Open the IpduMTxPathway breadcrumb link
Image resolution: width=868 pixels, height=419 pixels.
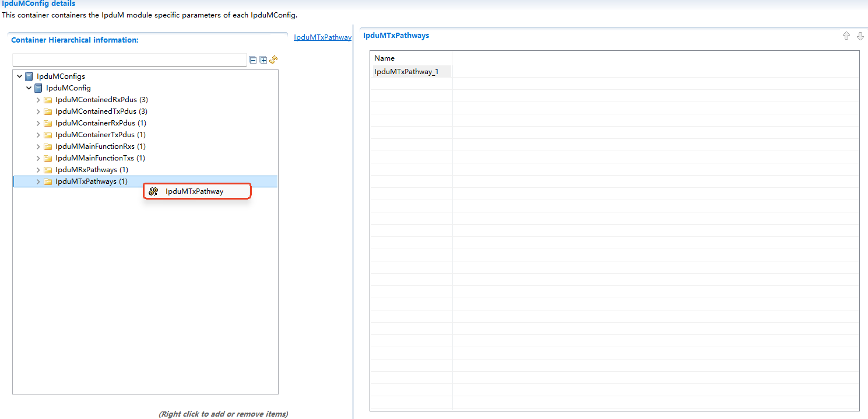[x=322, y=37]
